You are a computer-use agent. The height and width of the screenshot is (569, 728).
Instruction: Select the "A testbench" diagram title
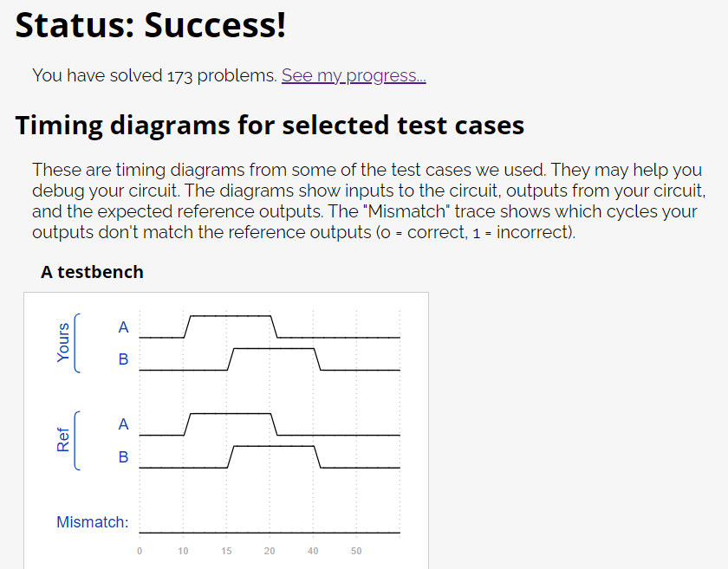click(x=92, y=272)
